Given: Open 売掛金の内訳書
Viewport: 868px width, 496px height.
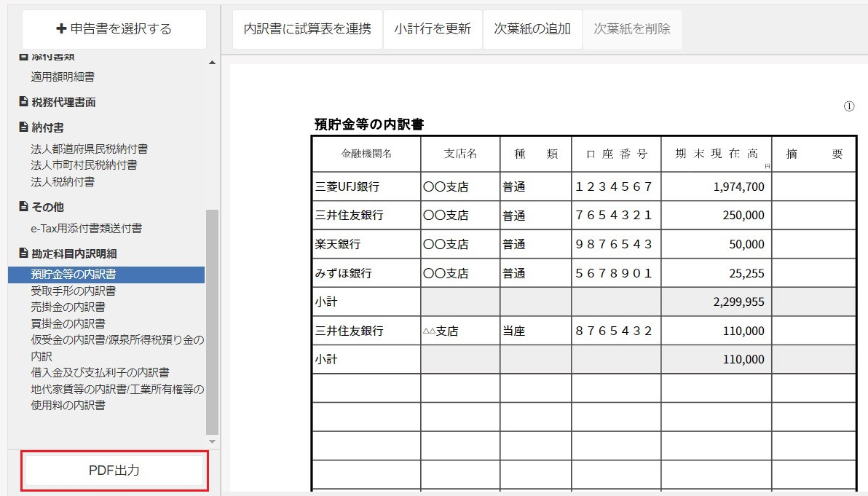Looking at the screenshot, I should click(68, 307).
